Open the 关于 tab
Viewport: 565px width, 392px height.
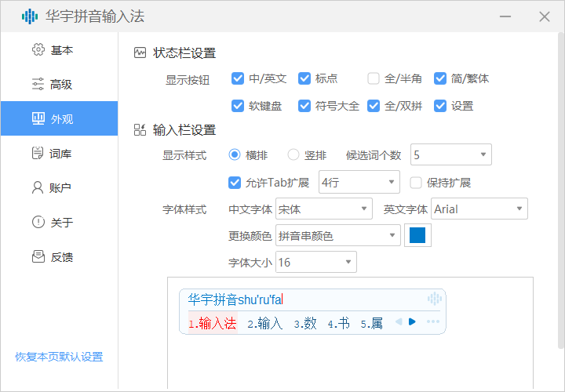point(59,222)
